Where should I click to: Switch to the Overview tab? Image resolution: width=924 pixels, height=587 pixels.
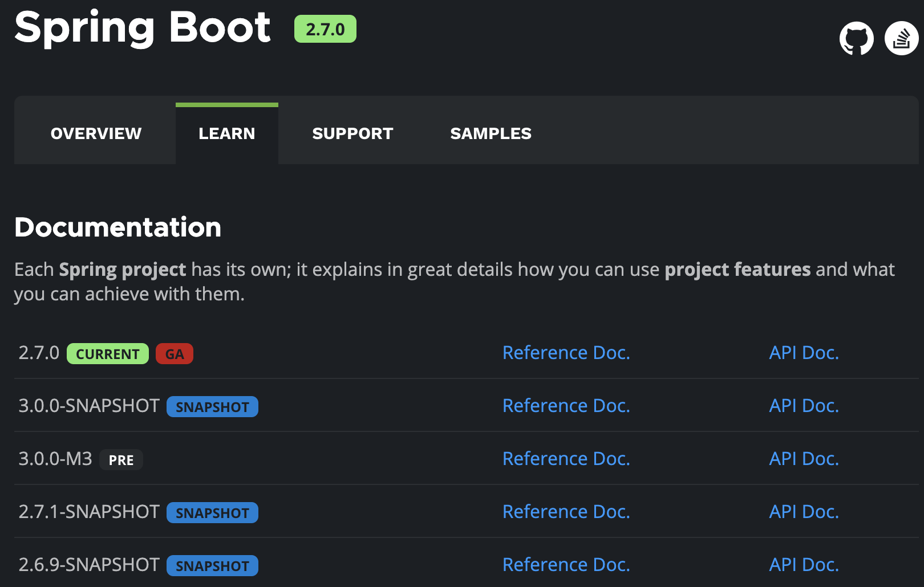coord(96,133)
